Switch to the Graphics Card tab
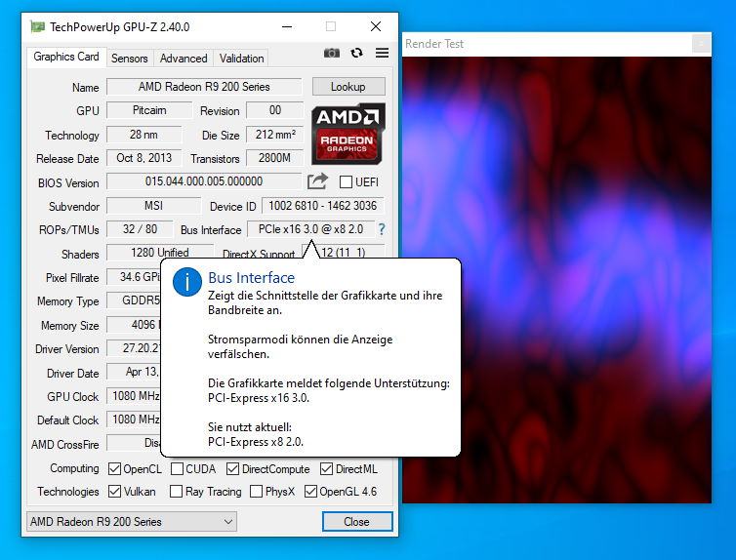 point(66,57)
